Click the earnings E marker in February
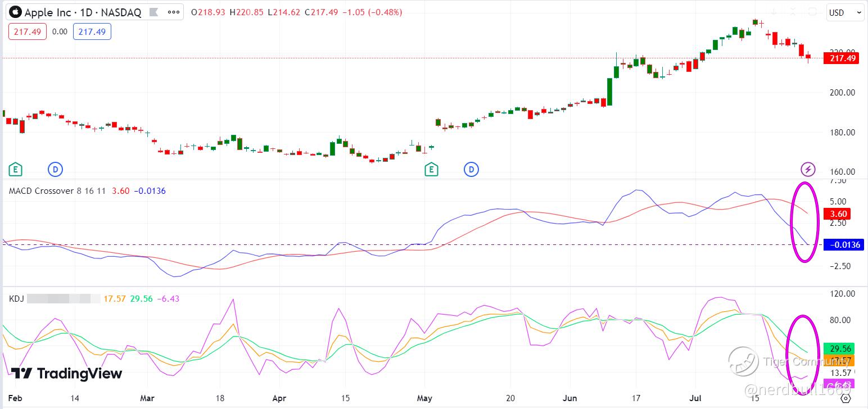This screenshot has height=409, width=868. (x=16, y=169)
